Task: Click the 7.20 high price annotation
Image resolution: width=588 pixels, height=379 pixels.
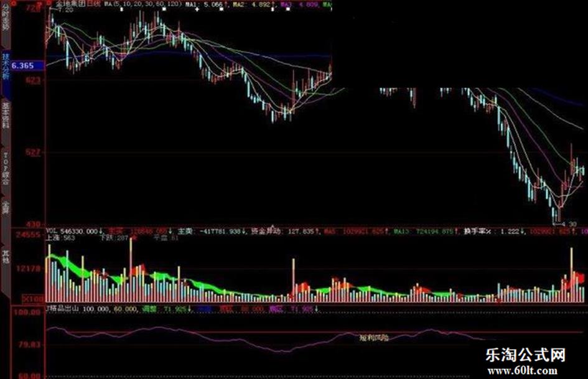Action: pos(65,10)
